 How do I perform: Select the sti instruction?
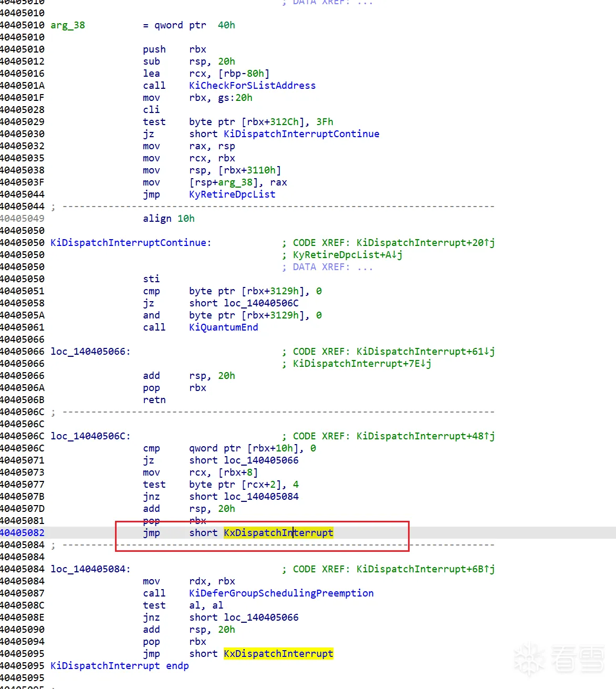click(151, 279)
